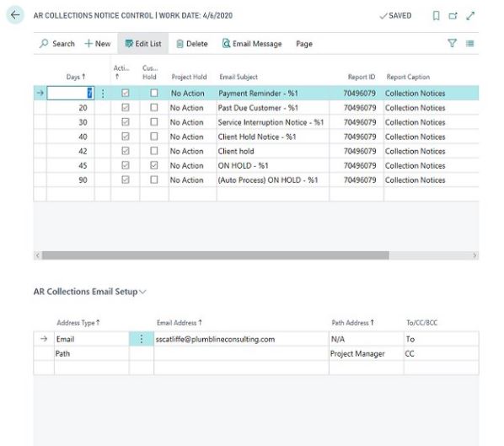Image resolution: width=504 pixels, height=446 pixels.
Task: Sort by the Active column header
Action: pos(121,72)
